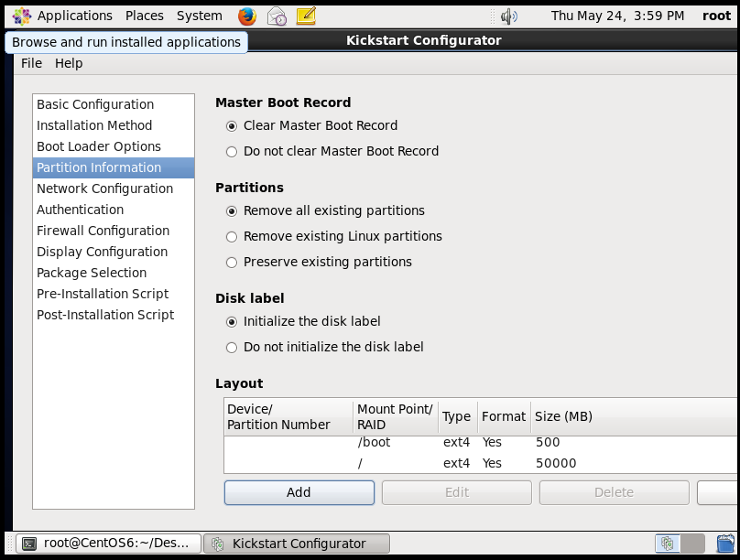Open the File menu

click(x=32, y=63)
